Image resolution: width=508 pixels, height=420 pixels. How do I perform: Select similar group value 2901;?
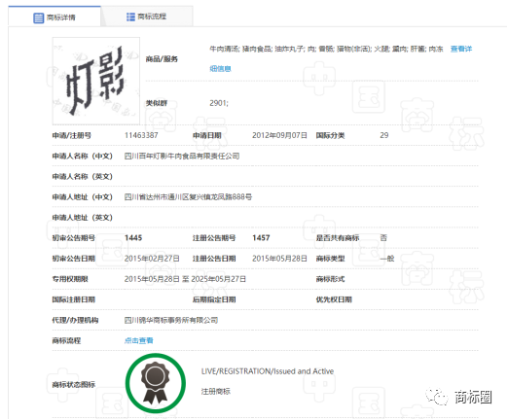coord(219,103)
